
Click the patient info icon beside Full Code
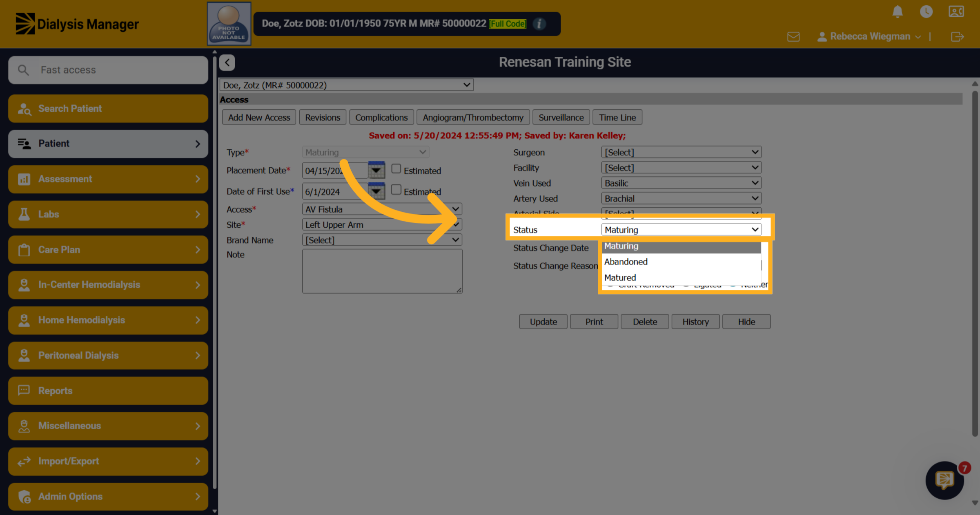[x=539, y=24]
